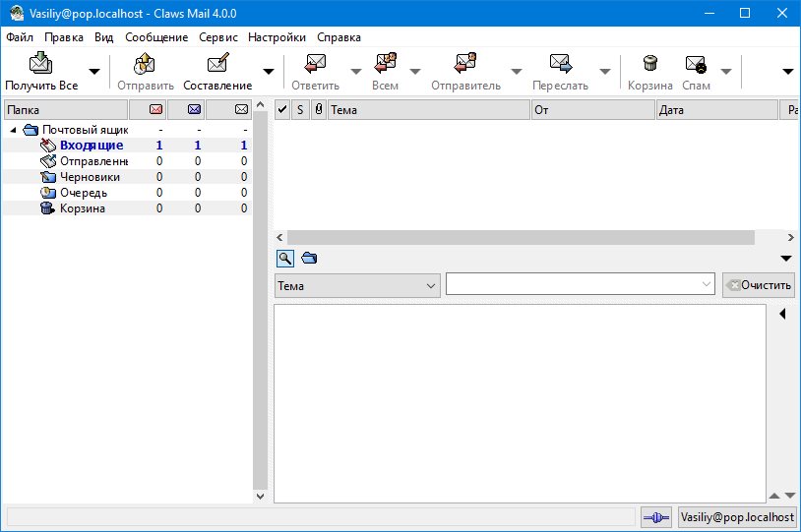Click the Получить Все mail icon
Viewport: 801px width, 532px height.
point(41,63)
